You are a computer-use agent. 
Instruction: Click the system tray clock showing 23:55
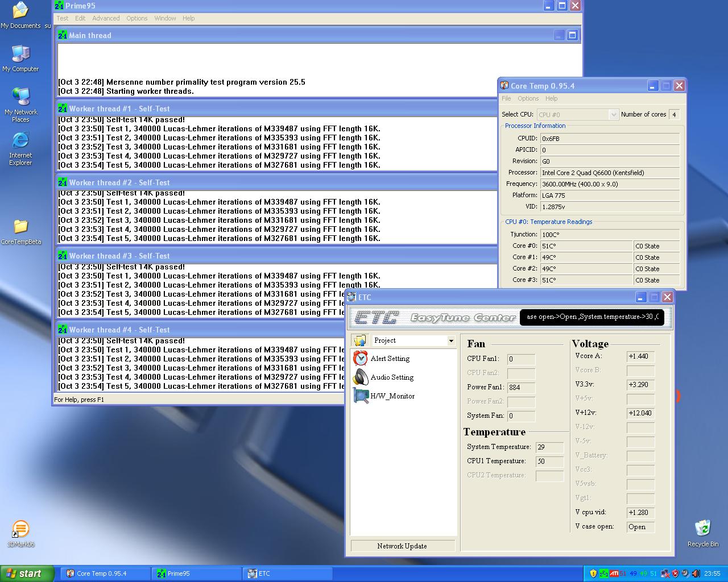(x=712, y=573)
